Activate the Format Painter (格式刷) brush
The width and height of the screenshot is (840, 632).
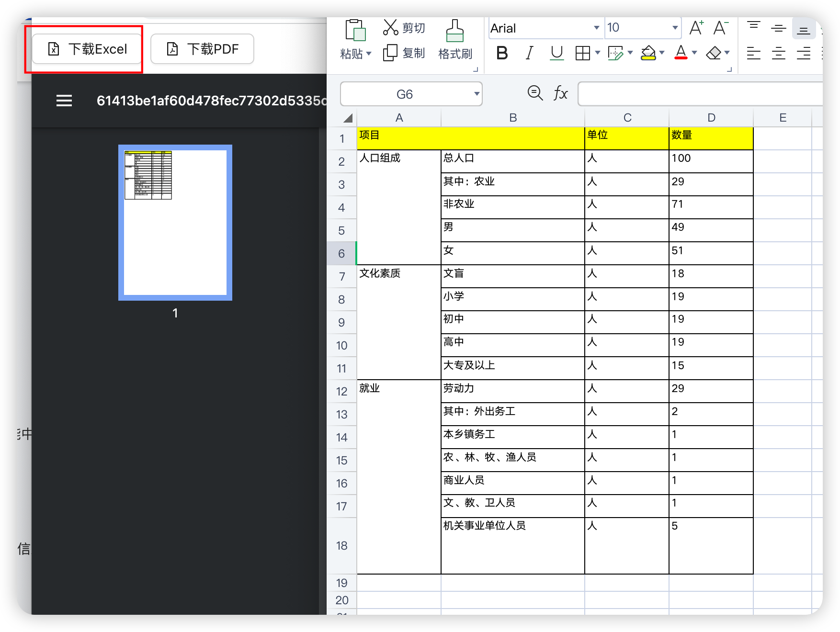(455, 31)
